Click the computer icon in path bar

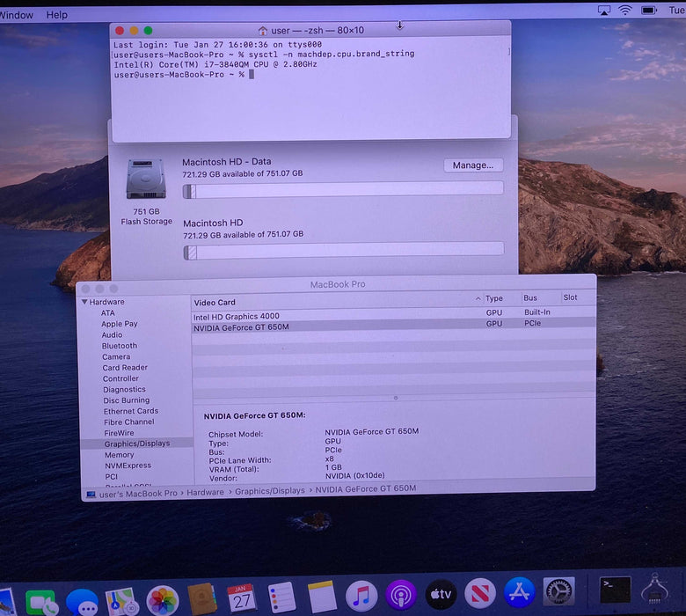91,495
